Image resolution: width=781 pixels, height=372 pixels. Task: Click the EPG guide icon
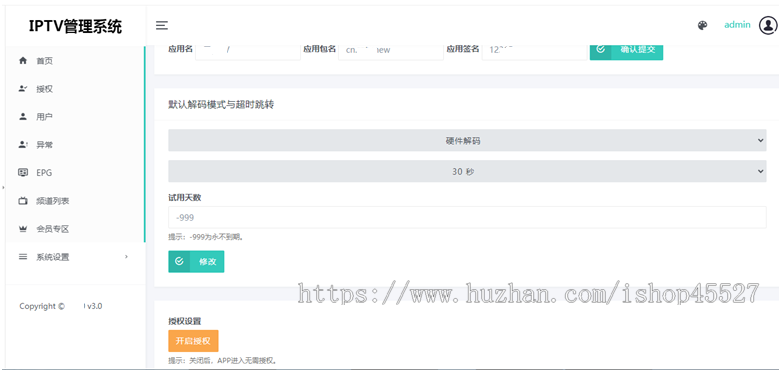[22, 173]
